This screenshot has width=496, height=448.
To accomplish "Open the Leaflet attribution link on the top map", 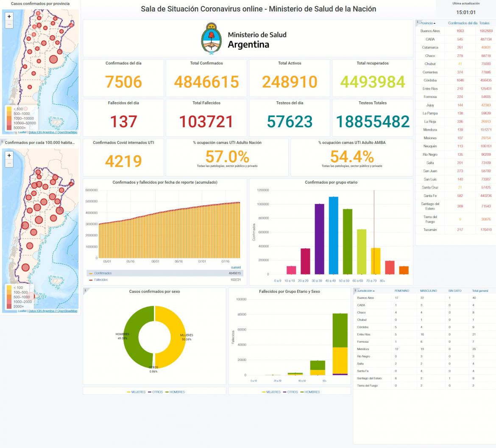I will coord(22,132).
